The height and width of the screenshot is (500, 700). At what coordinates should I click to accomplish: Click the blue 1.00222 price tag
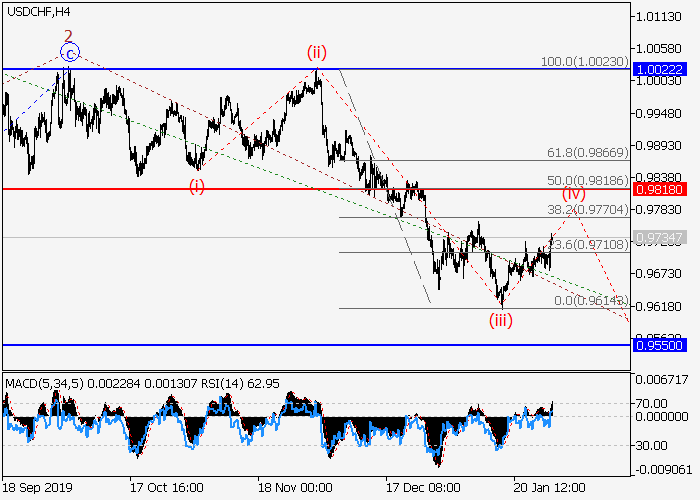pos(659,69)
